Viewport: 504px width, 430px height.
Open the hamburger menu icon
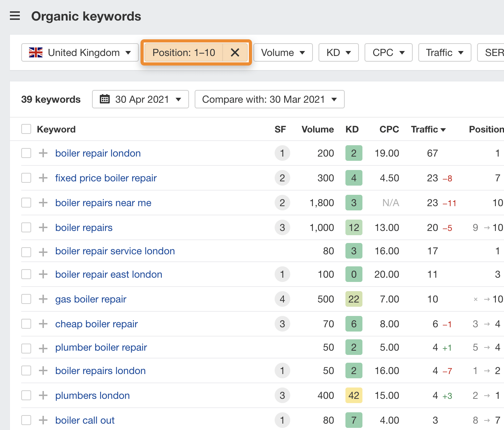pos(15,16)
